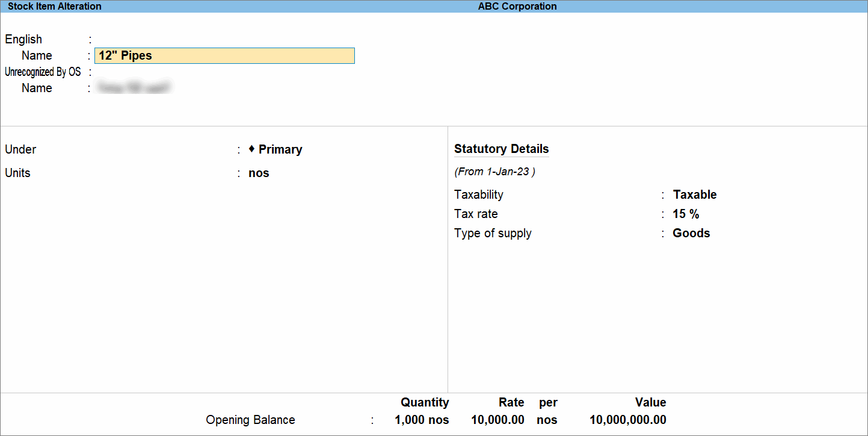
Task: Open the Statutory Details section
Action: tap(501, 149)
